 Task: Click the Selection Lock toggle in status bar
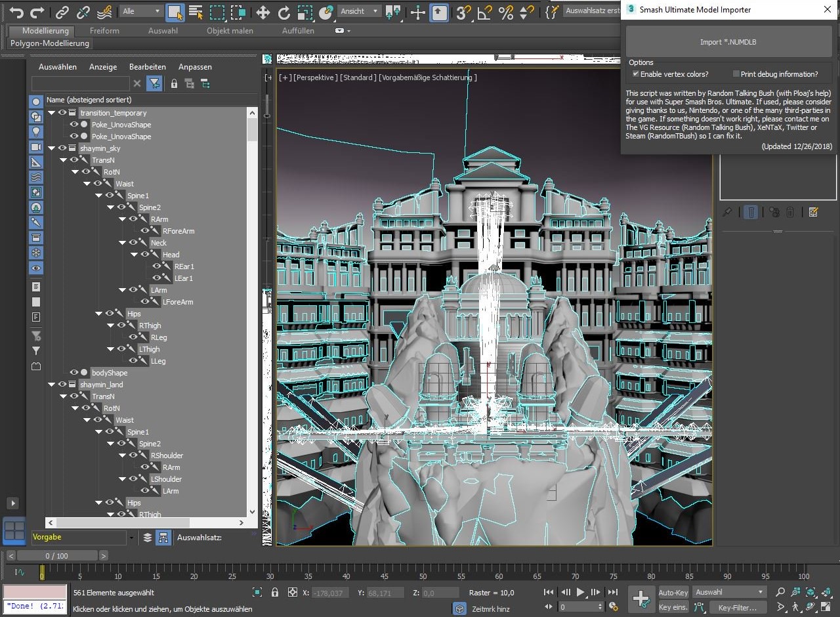click(275, 592)
